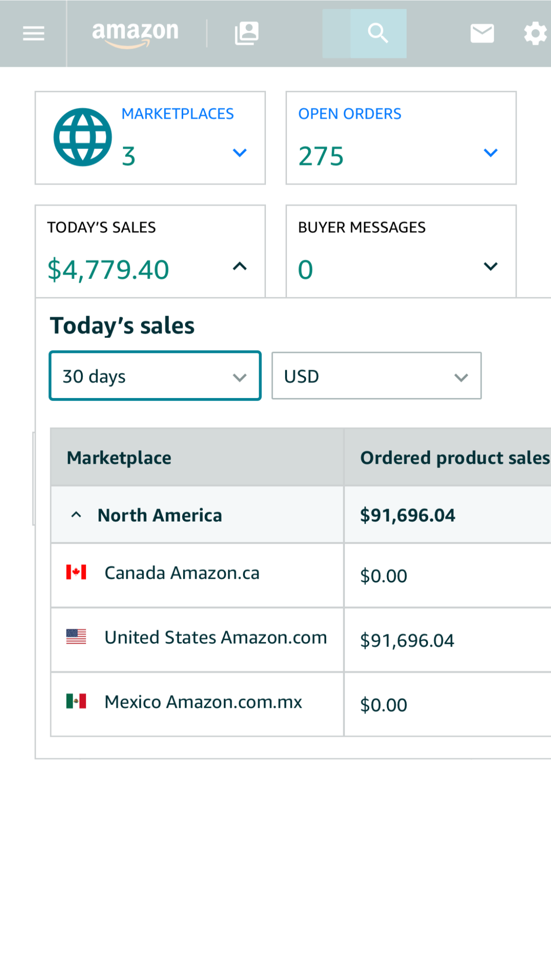Click the Amazon logo
This screenshot has width=551, height=980.
pos(135,33)
